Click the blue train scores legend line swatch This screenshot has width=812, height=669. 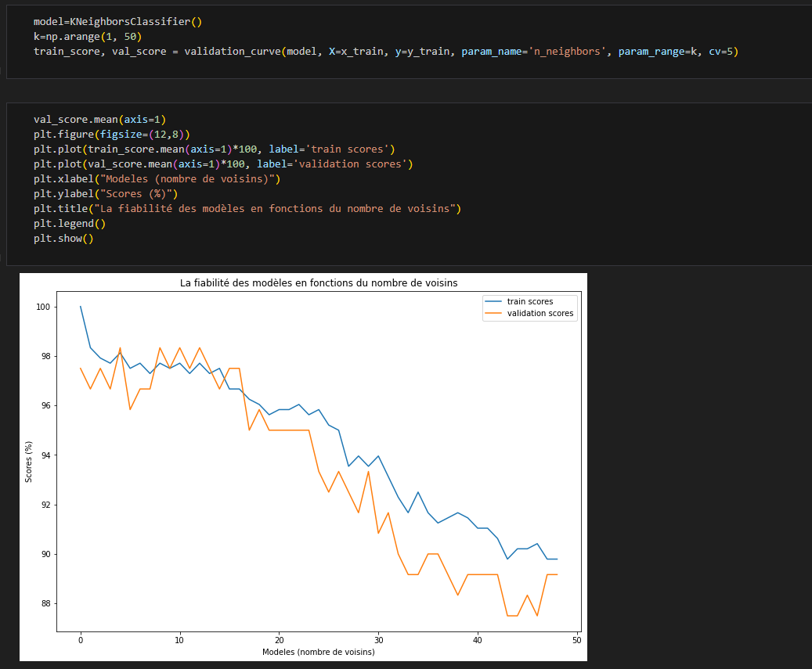pyautogui.click(x=493, y=301)
